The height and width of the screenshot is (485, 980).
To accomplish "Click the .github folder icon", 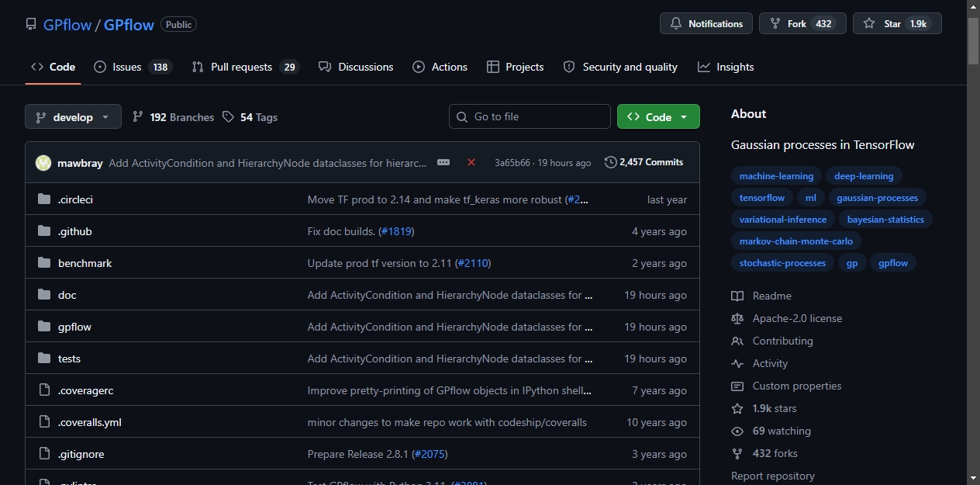I will [44, 231].
